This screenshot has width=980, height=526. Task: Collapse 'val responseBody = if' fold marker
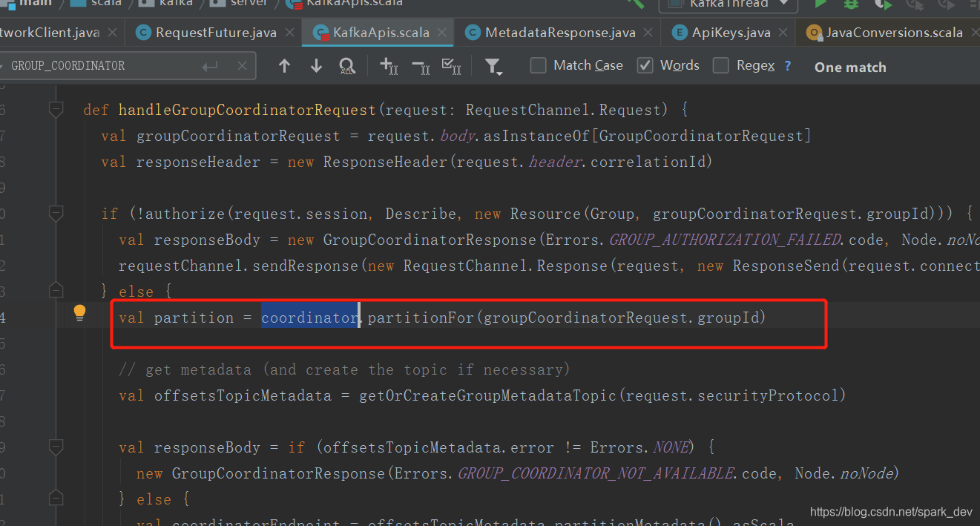click(x=56, y=447)
